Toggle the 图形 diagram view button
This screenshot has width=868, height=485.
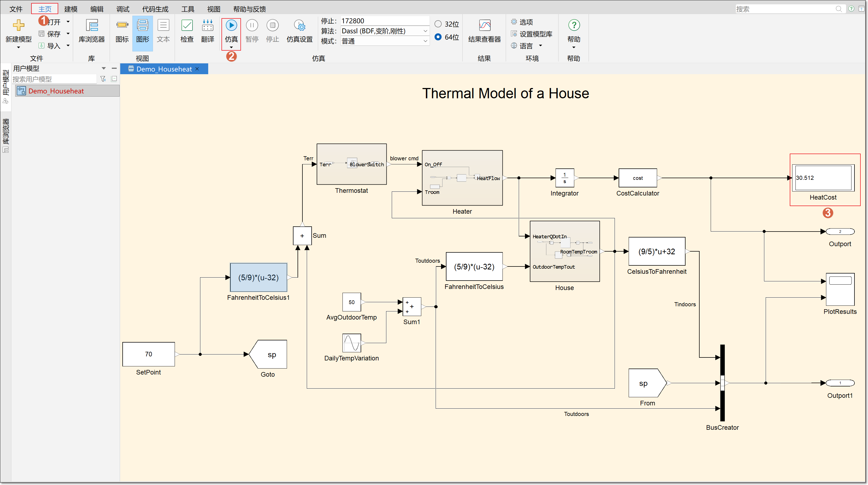(x=142, y=31)
